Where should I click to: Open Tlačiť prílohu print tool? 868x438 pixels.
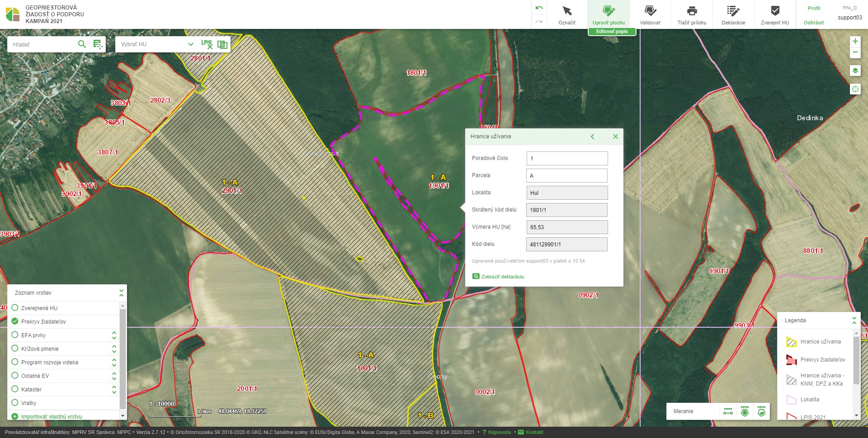[692, 14]
